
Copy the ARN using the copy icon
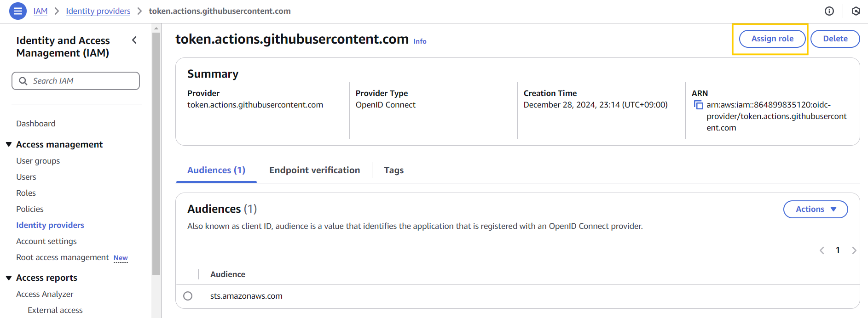click(x=698, y=105)
